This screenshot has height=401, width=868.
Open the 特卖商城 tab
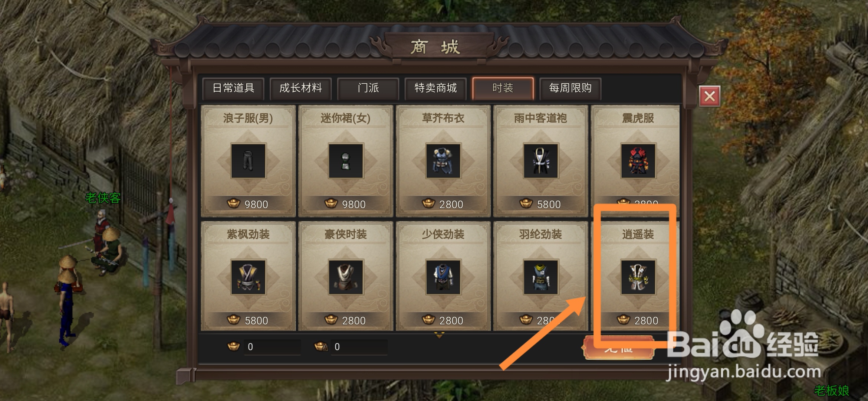(435, 88)
